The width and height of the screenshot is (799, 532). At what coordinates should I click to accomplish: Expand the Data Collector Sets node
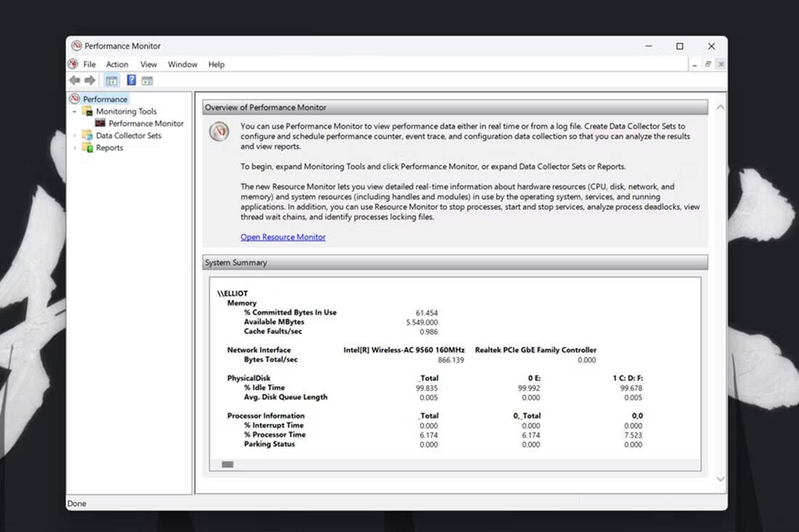[75, 135]
